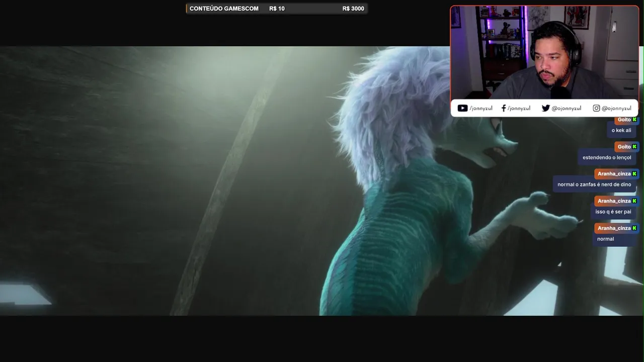
Task: Click the YouTube handle text /jonnyzul
Action: click(x=481, y=109)
